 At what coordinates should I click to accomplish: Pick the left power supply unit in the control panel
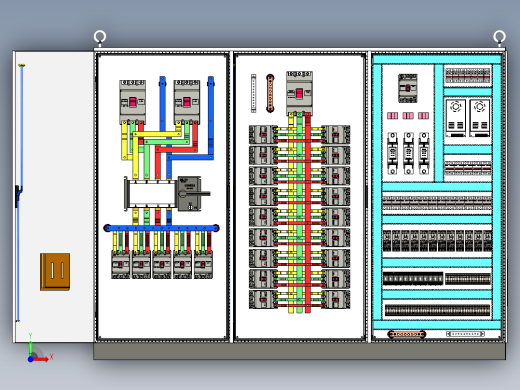point(456,118)
